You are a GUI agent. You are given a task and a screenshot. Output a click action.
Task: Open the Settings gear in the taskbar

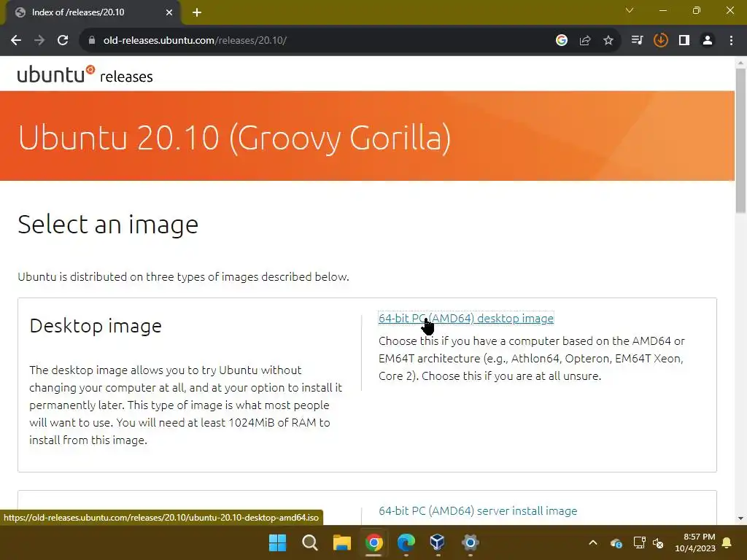470,542
